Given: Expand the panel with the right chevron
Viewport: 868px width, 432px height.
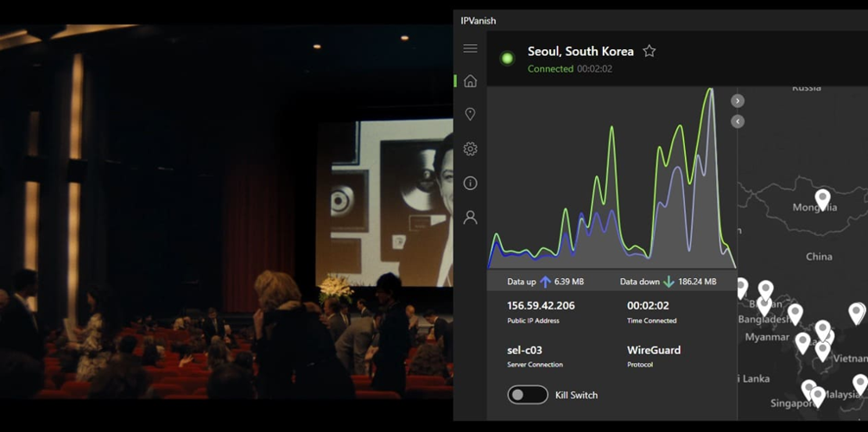Looking at the screenshot, I should pos(738,100).
